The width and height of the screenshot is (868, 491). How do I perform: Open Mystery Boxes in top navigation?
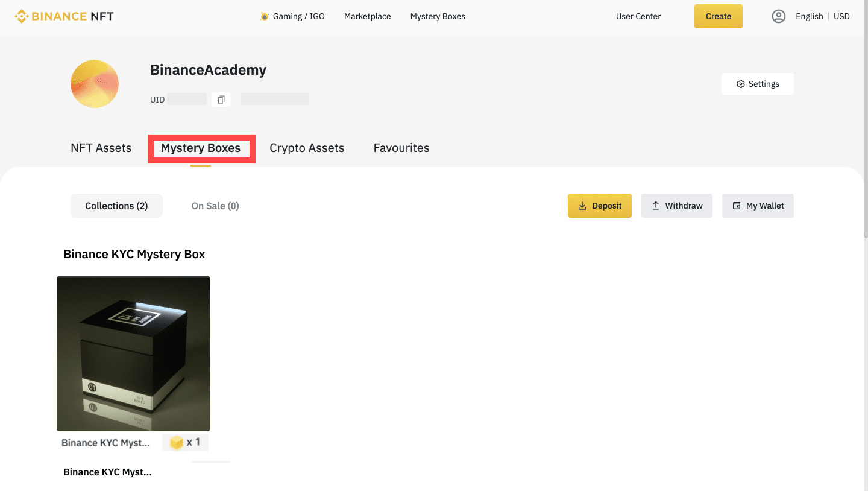coord(438,16)
